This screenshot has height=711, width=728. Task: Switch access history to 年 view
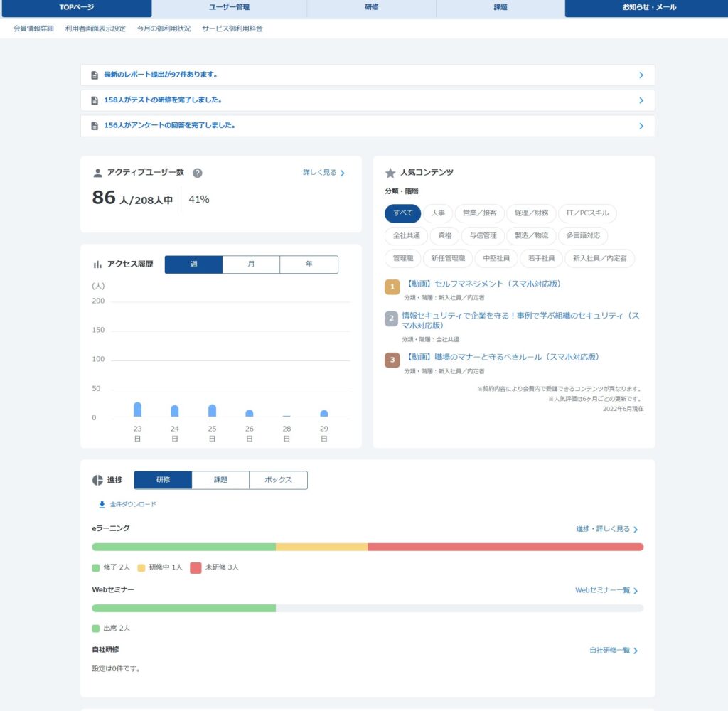[309, 264]
